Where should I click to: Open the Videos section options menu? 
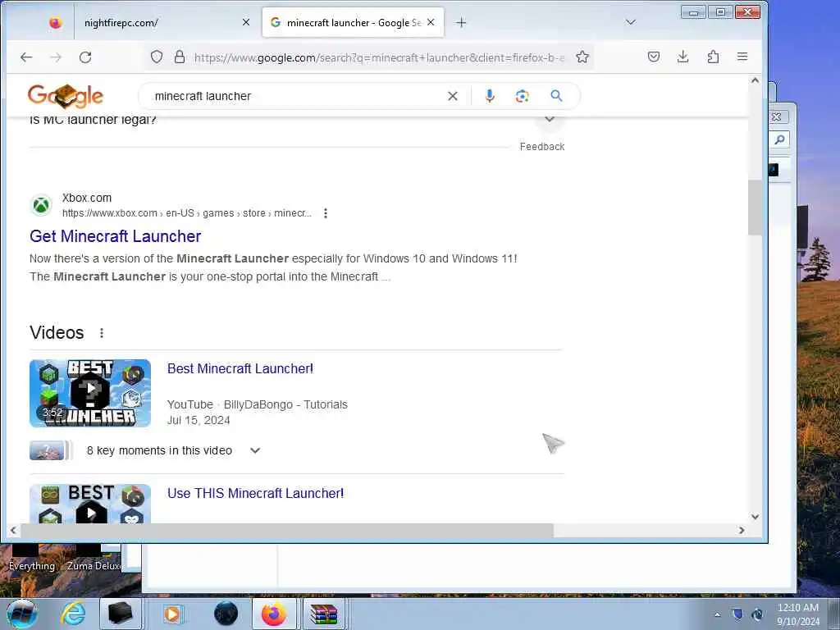click(101, 333)
